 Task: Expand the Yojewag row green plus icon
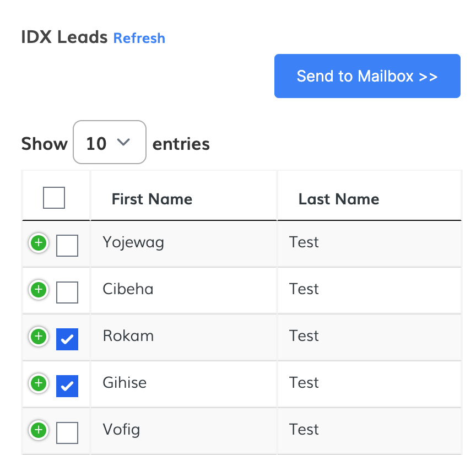[x=38, y=242]
